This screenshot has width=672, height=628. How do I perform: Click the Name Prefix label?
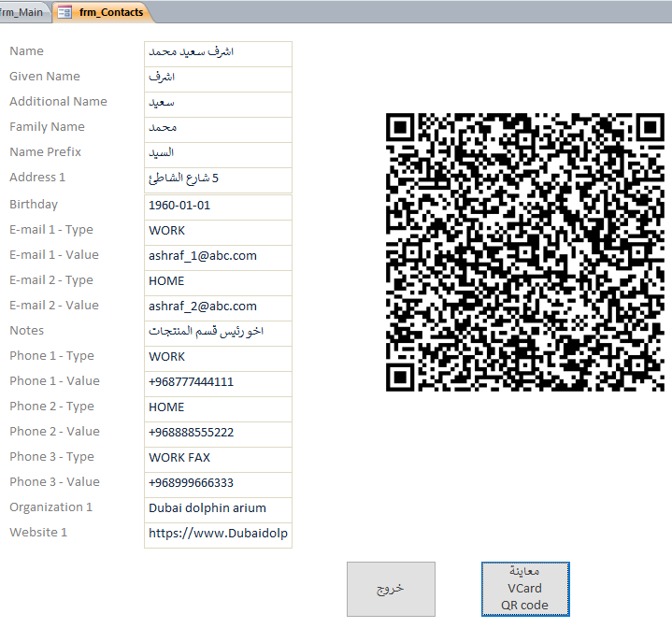46,152
